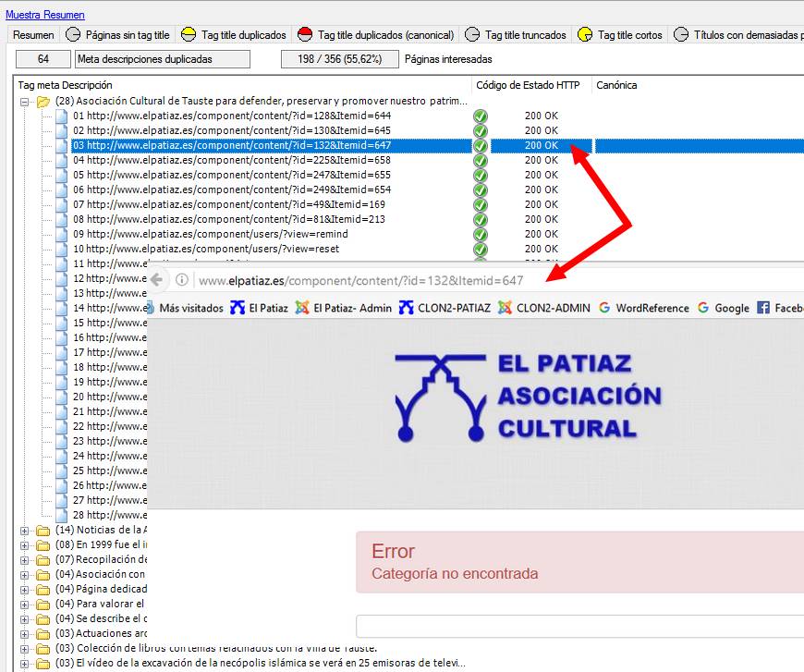Select row 06 URL with id=249&Itemid=654
Viewport: 804px width, 672px height.
(232, 189)
